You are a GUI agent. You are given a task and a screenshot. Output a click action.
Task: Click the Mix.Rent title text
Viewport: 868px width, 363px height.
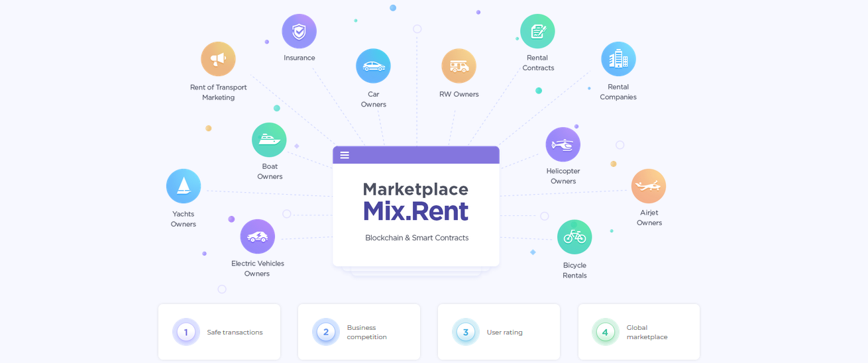(415, 211)
